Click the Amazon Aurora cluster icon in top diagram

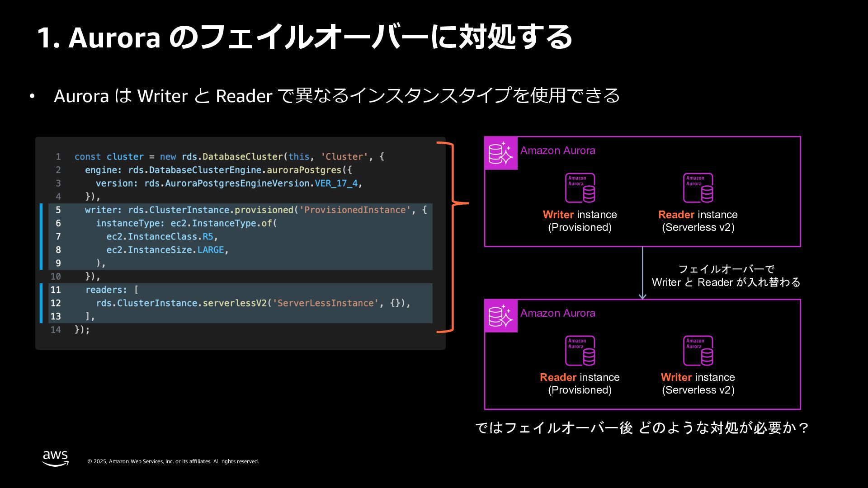pos(501,153)
